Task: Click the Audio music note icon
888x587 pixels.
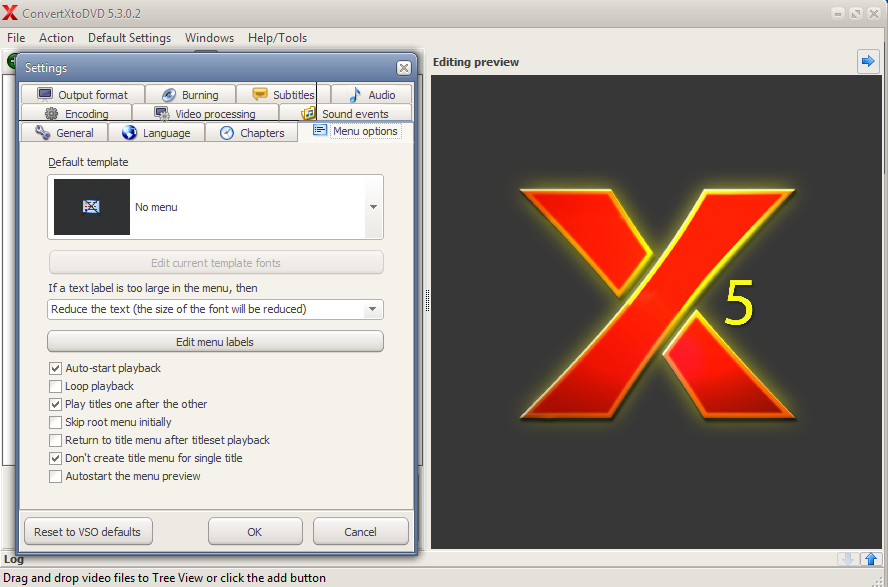Action: [x=355, y=95]
